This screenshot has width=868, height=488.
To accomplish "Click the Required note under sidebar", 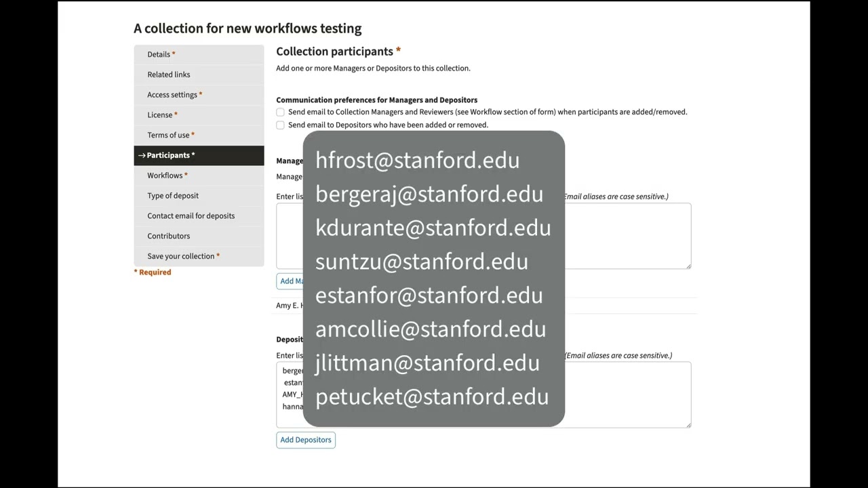I will [x=153, y=272].
